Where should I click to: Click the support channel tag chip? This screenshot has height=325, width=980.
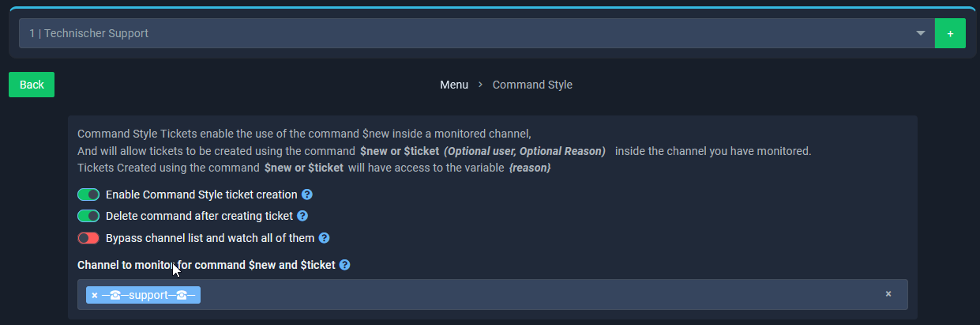[x=148, y=295]
